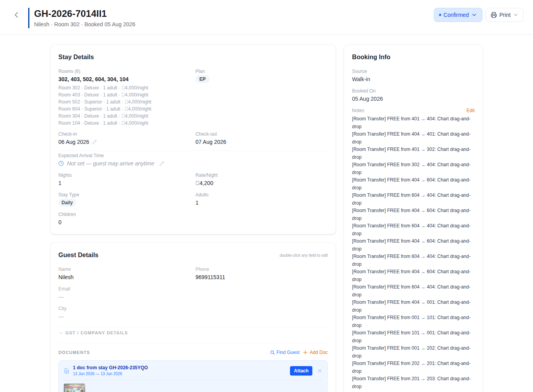This screenshot has width=533, height=392.
Task: Click guest name Nilesh field
Action: (x=66, y=277)
